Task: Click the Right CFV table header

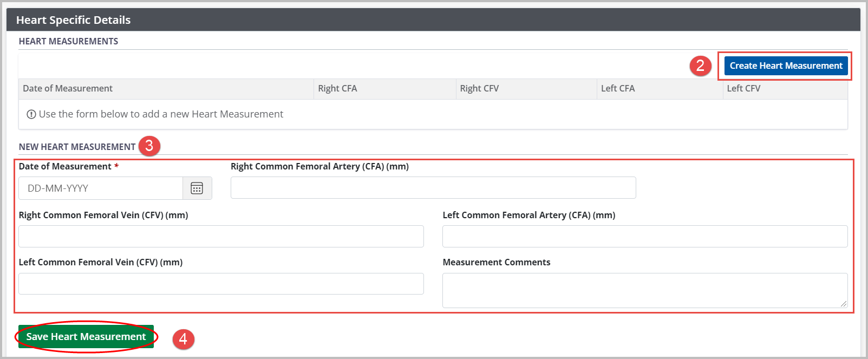Action: pyautogui.click(x=479, y=88)
